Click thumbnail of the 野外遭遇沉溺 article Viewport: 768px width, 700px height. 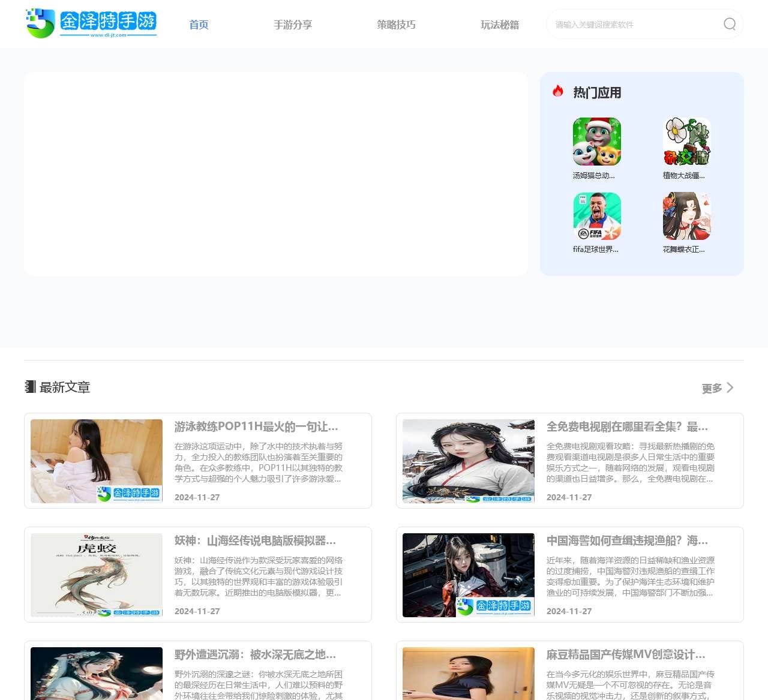tap(97, 674)
